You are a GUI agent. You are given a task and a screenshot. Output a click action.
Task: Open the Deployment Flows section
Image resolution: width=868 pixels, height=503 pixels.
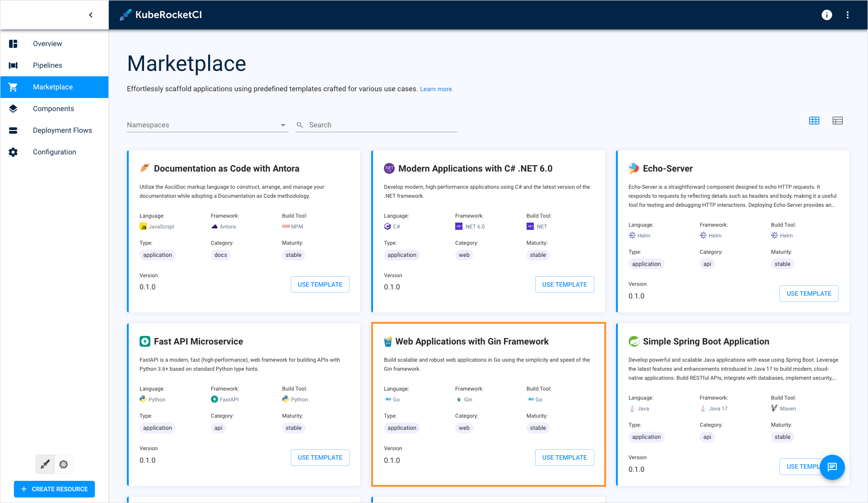click(x=63, y=130)
